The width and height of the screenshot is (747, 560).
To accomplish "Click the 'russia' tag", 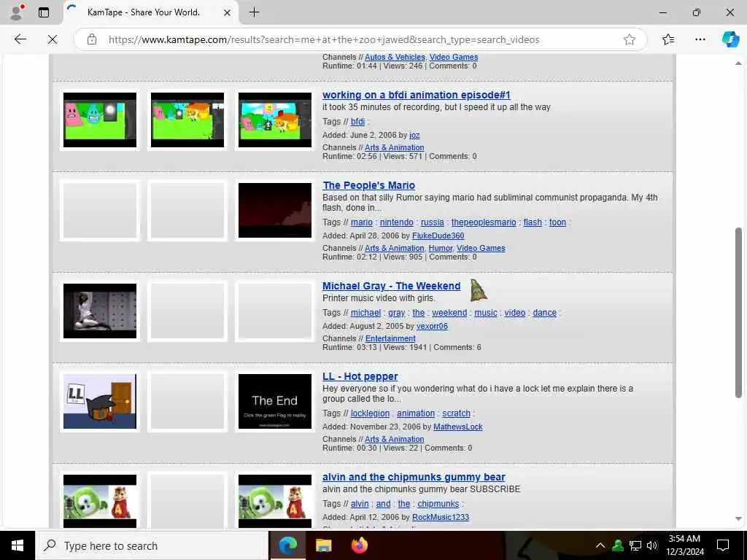I will (432, 222).
